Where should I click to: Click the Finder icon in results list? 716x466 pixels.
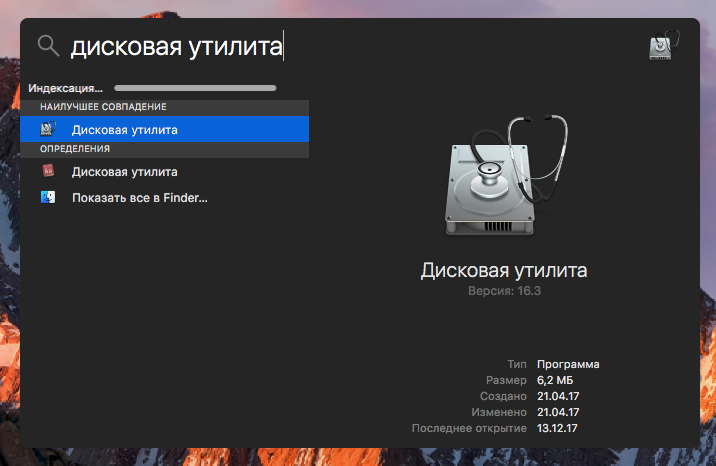48,197
